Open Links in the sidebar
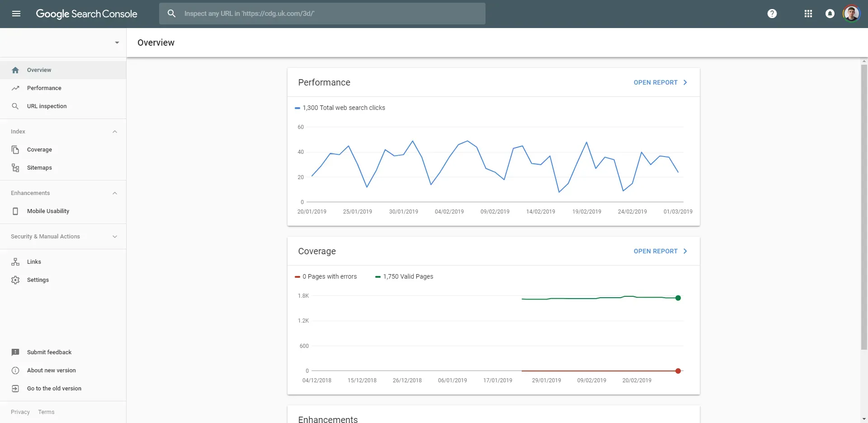The image size is (868, 423). 63,262
